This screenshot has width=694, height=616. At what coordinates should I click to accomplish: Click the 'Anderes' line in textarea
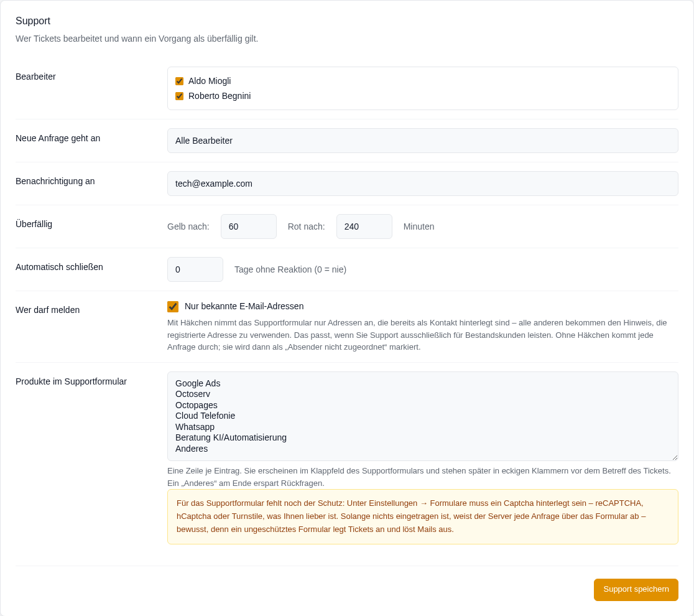point(191,449)
